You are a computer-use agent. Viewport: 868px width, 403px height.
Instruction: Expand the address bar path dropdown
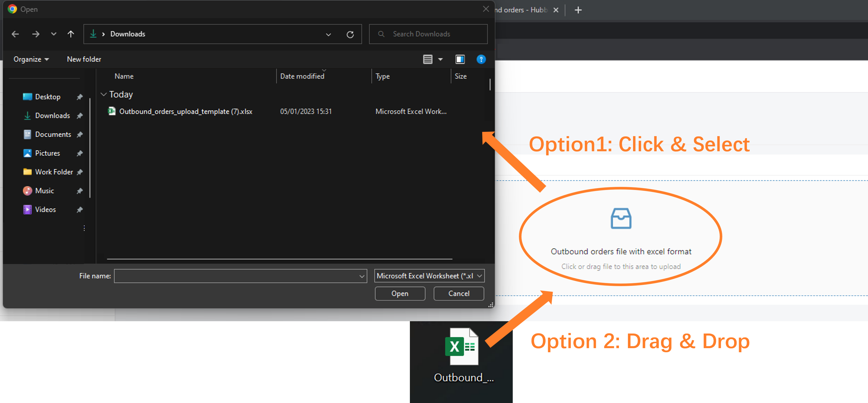[328, 34]
